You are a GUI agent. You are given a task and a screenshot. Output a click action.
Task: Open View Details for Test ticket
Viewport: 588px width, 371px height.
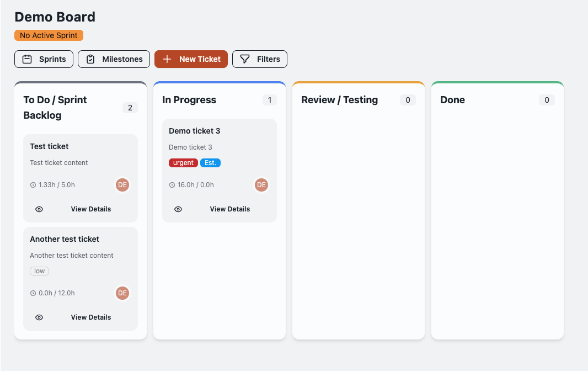(x=90, y=209)
